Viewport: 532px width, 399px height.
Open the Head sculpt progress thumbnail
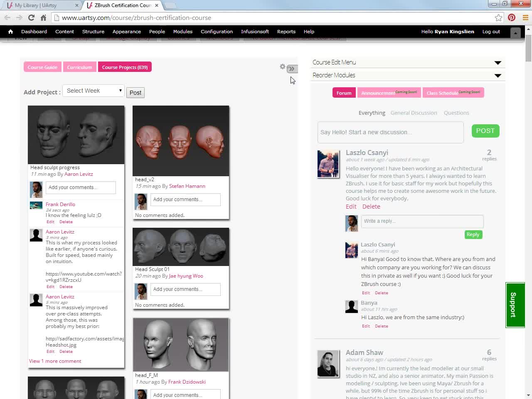click(76, 135)
